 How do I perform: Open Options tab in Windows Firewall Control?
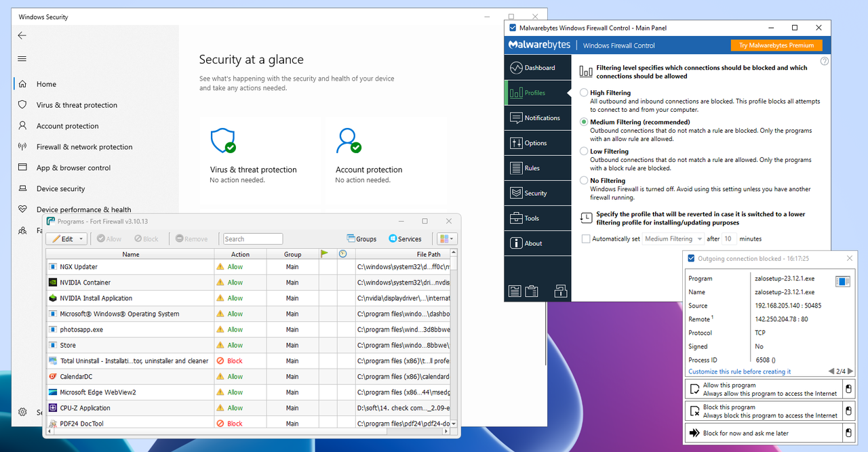click(x=538, y=143)
